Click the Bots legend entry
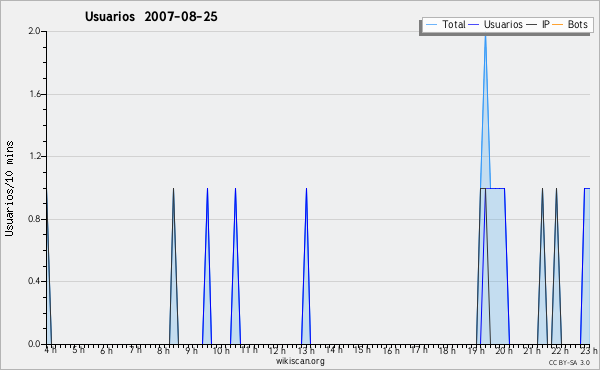600x370 pixels. pyautogui.click(x=570, y=24)
